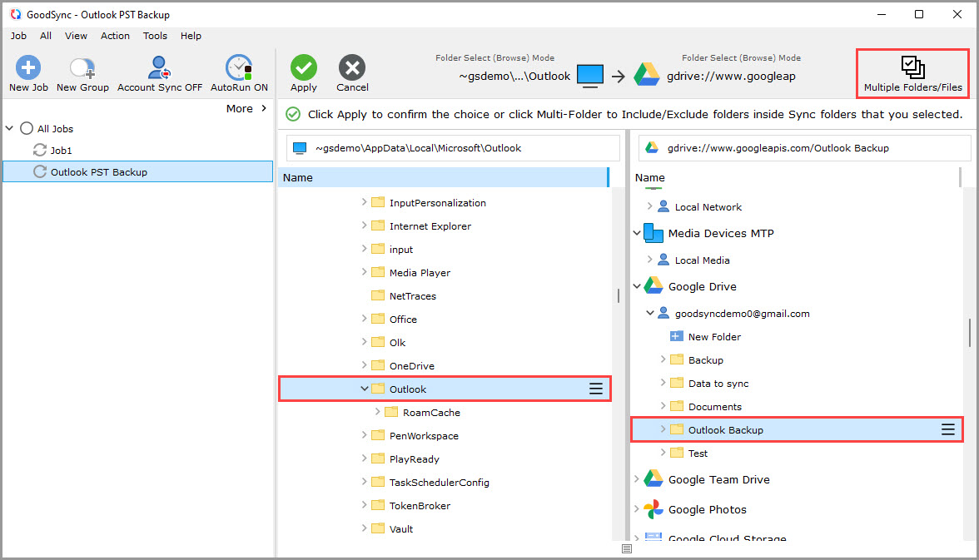Viewport: 979px width, 560px height.
Task: Select the Outlook PST Backup job
Action: tap(137, 171)
